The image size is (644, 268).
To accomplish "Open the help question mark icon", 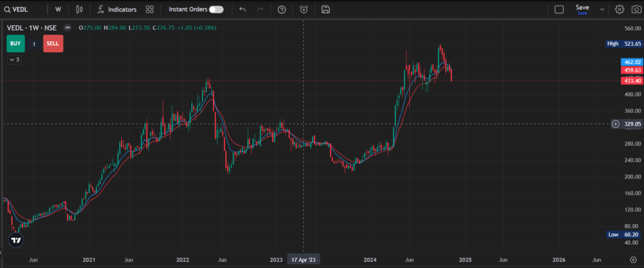I will point(282,9).
